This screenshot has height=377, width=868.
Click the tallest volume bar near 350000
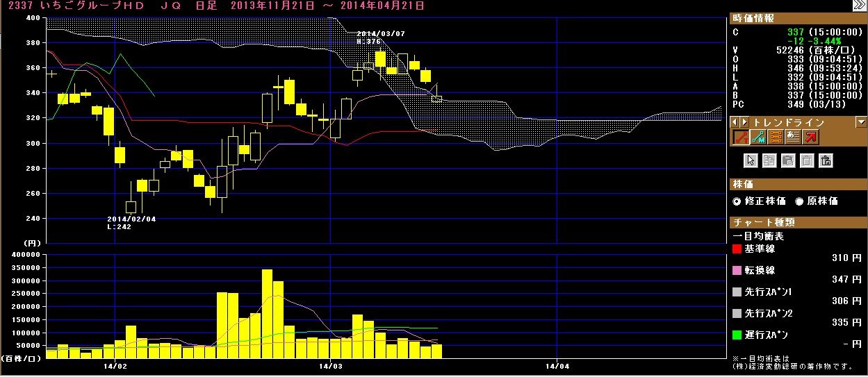(267, 314)
